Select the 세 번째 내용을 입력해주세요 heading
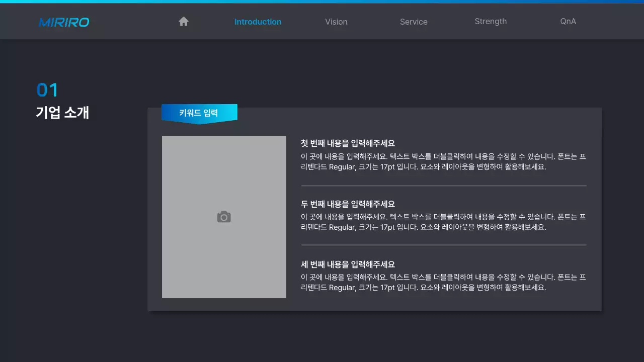This screenshot has width=644, height=362. click(348, 264)
